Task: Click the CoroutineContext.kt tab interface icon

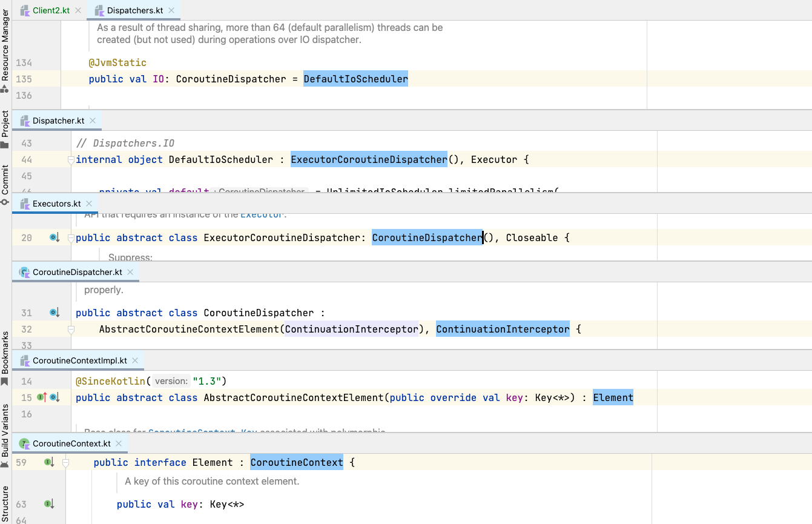Action: pos(25,443)
